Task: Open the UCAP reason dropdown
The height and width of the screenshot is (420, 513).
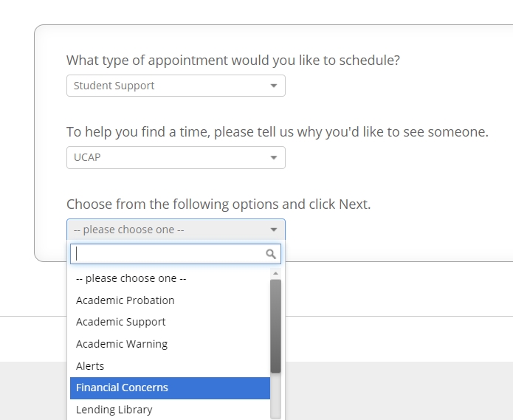Action: (176, 157)
